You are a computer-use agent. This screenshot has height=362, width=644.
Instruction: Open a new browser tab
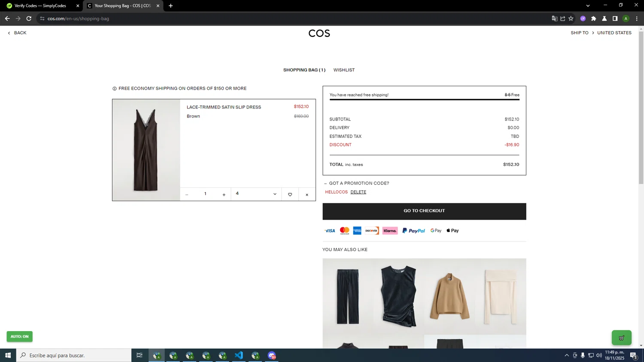pyautogui.click(x=170, y=6)
